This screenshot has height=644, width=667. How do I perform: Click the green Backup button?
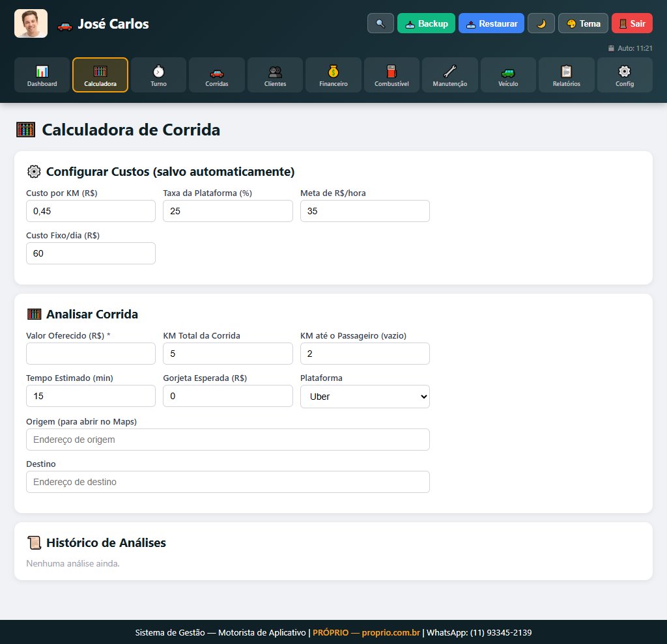click(x=426, y=23)
